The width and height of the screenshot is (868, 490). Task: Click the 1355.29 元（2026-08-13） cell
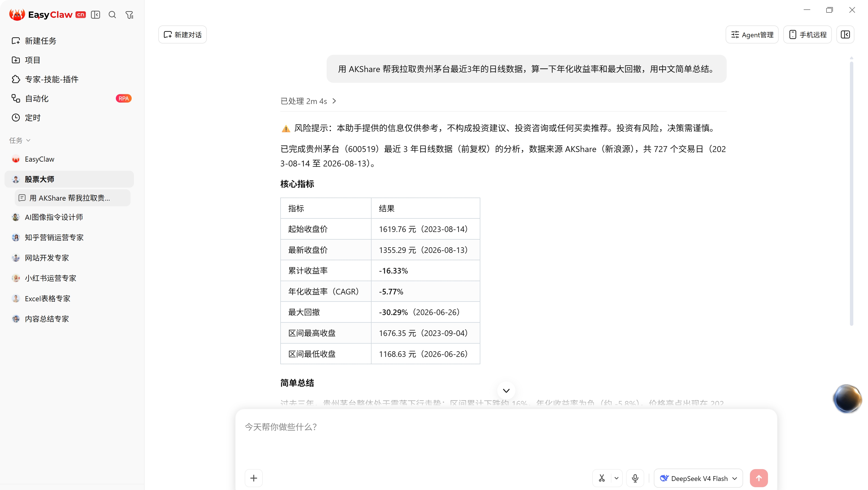(x=425, y=250)
